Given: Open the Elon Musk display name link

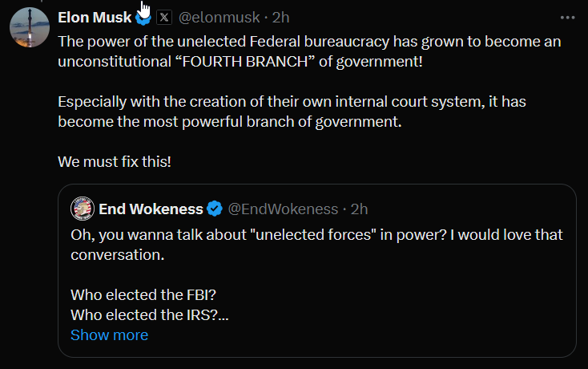Looking at the screenshot, I should 95,17.
